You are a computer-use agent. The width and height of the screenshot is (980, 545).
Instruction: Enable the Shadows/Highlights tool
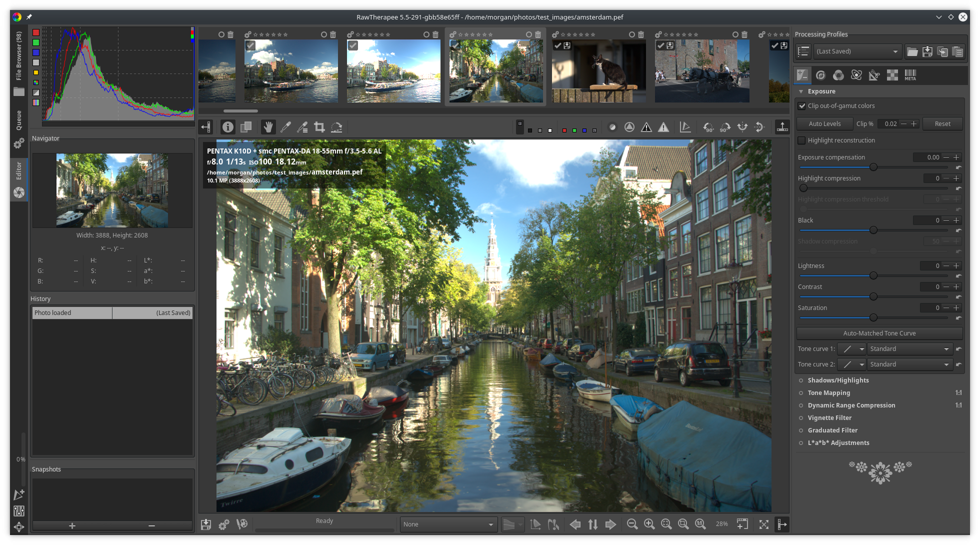point(801,380)
